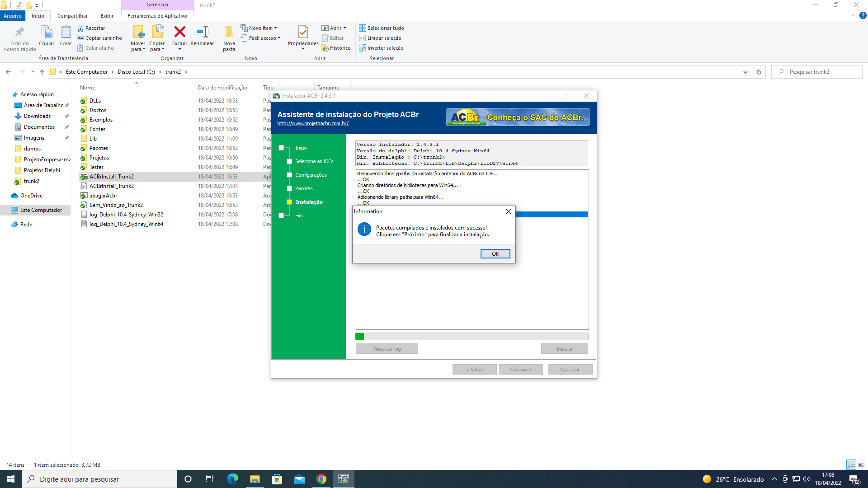Click the Mover para folder icon
This screenshot has height=488, width=868.
tap(138, 32)
